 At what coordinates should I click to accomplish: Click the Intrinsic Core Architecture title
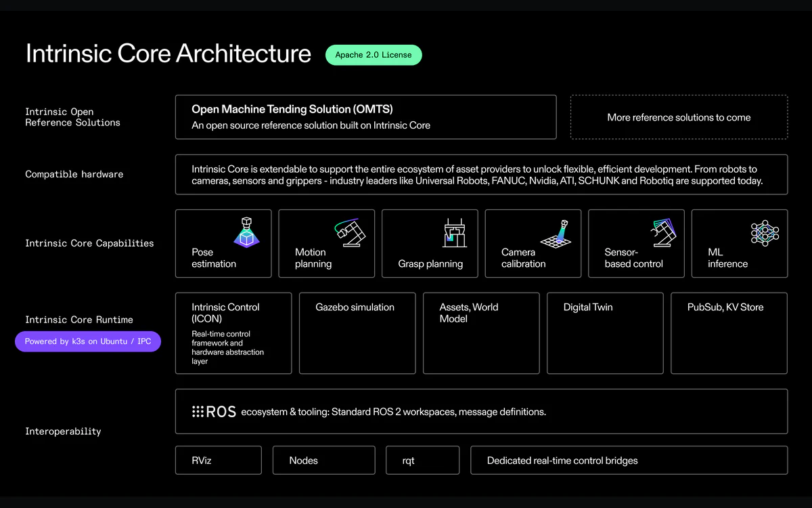[x=168, y=54]
